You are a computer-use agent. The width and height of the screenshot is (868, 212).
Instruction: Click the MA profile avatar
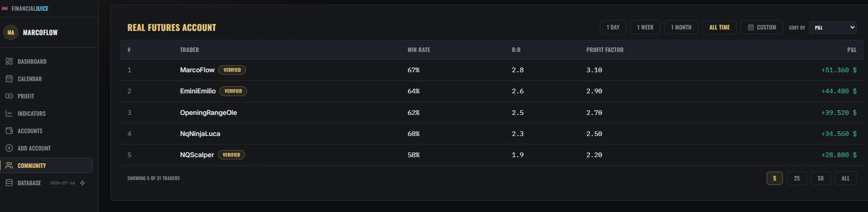point(11,32)
